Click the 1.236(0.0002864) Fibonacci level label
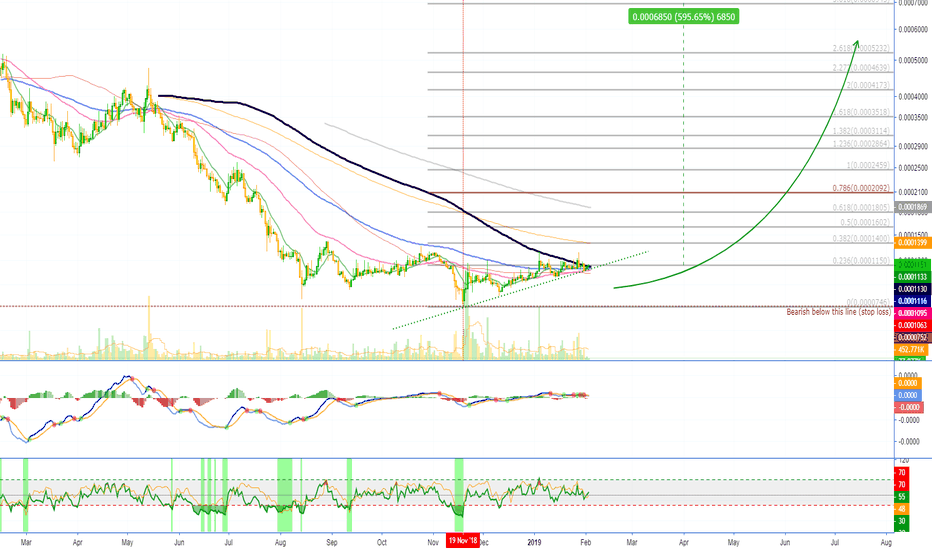The width and height of the screenshot is (932, 550). click(861, 144)
